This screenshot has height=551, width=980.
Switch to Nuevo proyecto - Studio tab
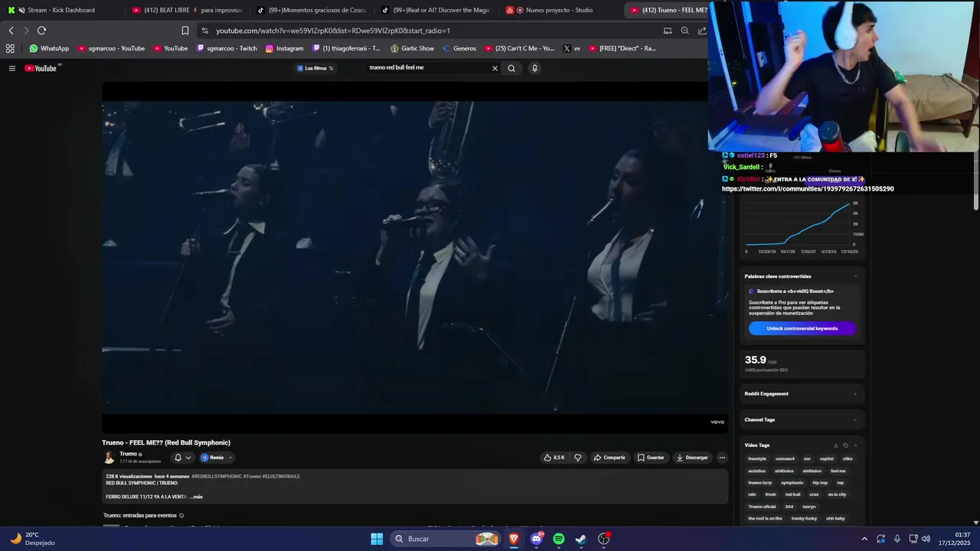(x=561, y=10)
